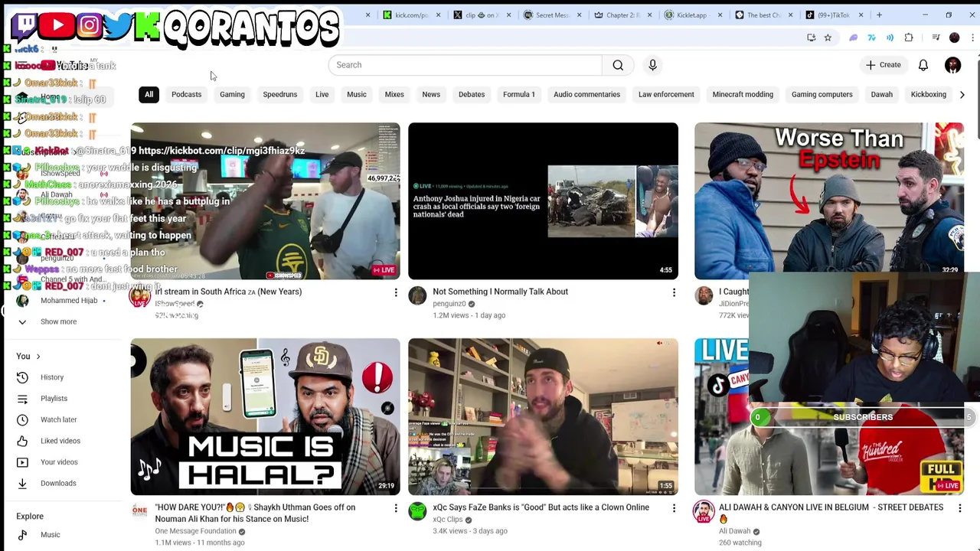Image resolution: width=980 pixels, height=551 pixels.
Task: Open Music under Explore
Action: coord(50,535)
